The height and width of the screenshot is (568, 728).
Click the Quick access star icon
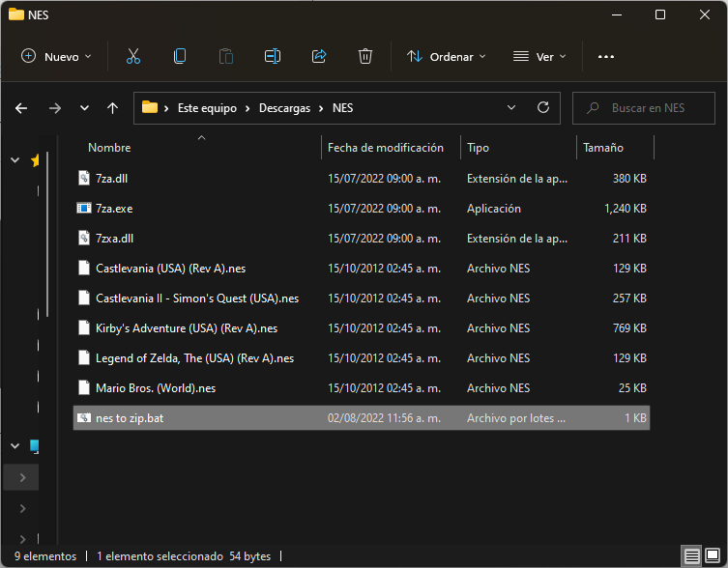coord(35,160)
